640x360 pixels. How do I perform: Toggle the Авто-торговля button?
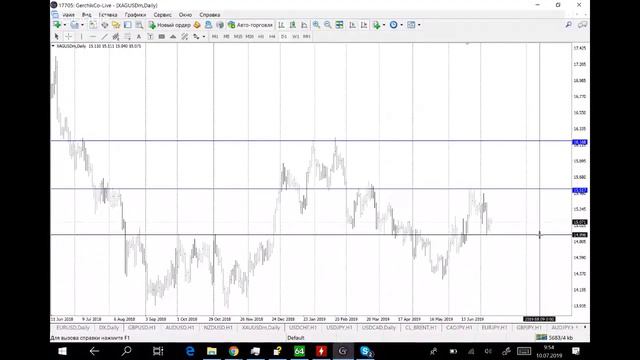click(250, 25)
